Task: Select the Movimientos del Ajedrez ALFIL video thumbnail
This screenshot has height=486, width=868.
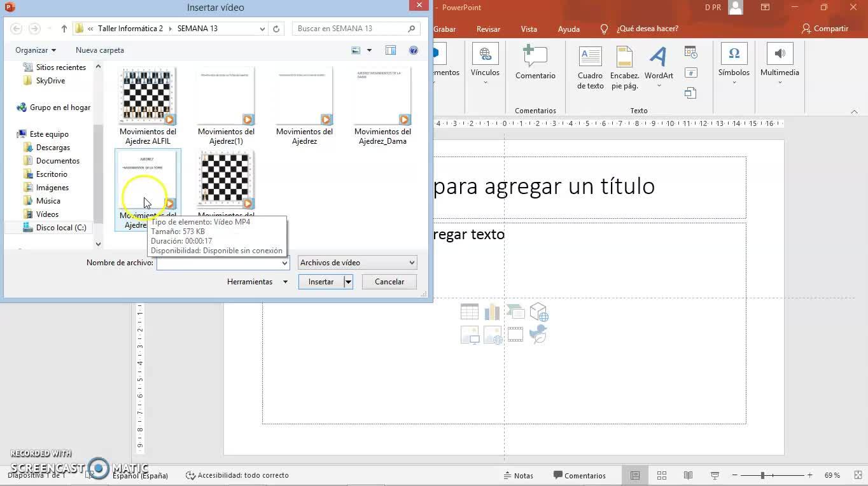Action: 148,97
